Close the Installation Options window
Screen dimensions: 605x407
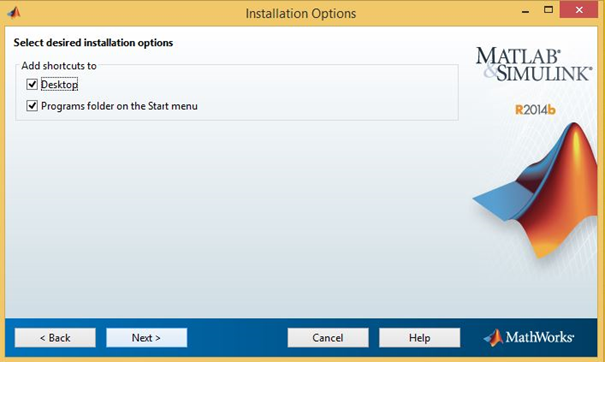coord(579,10)
